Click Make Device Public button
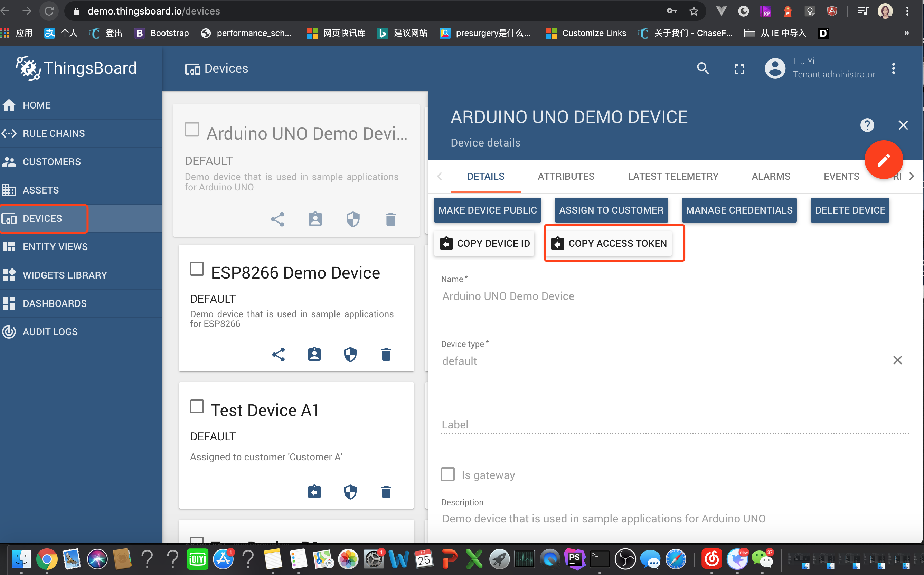 coord(488,210)
